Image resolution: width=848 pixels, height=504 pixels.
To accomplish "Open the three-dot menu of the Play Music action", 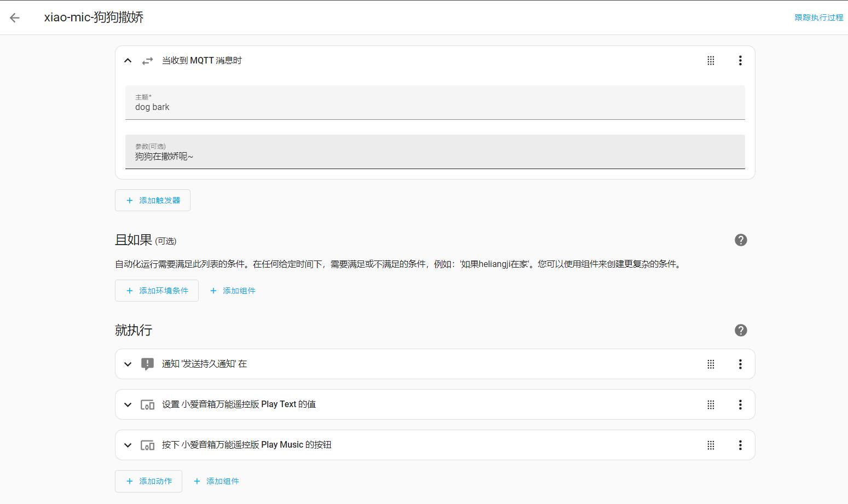I will pos(740,445).
